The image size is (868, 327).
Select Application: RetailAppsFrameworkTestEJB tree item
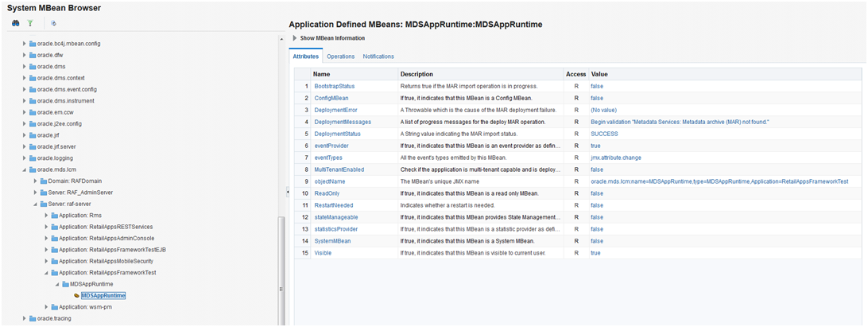(x=113, y=249)
